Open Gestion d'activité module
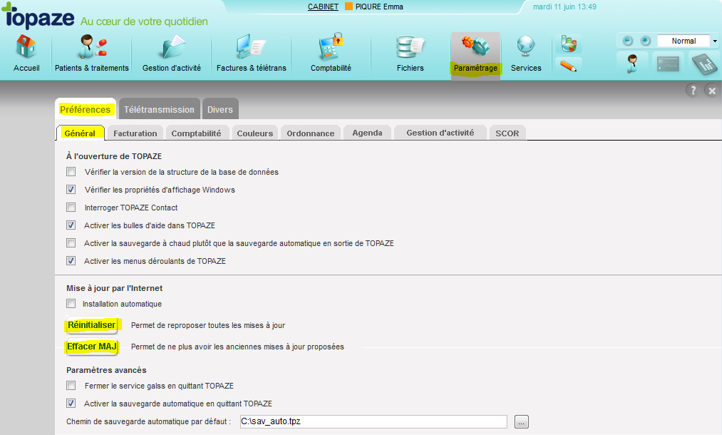This screenshot has height=435, width=722. 171,54
